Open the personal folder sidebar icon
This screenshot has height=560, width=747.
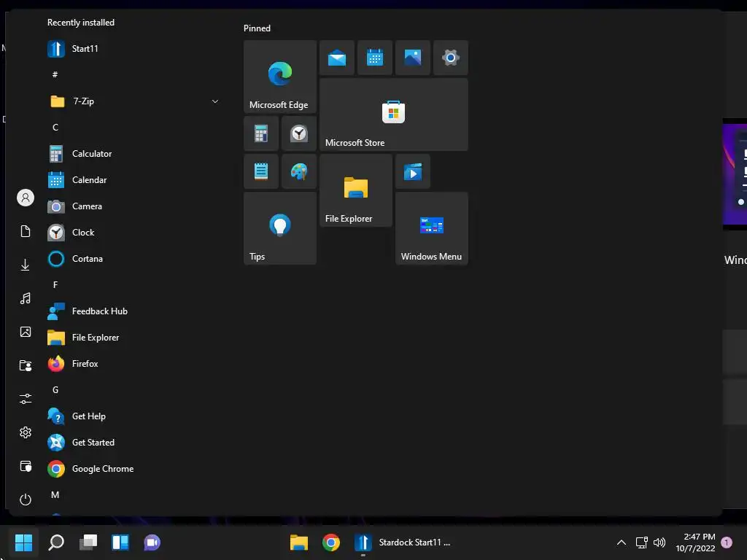click(26, 365)
